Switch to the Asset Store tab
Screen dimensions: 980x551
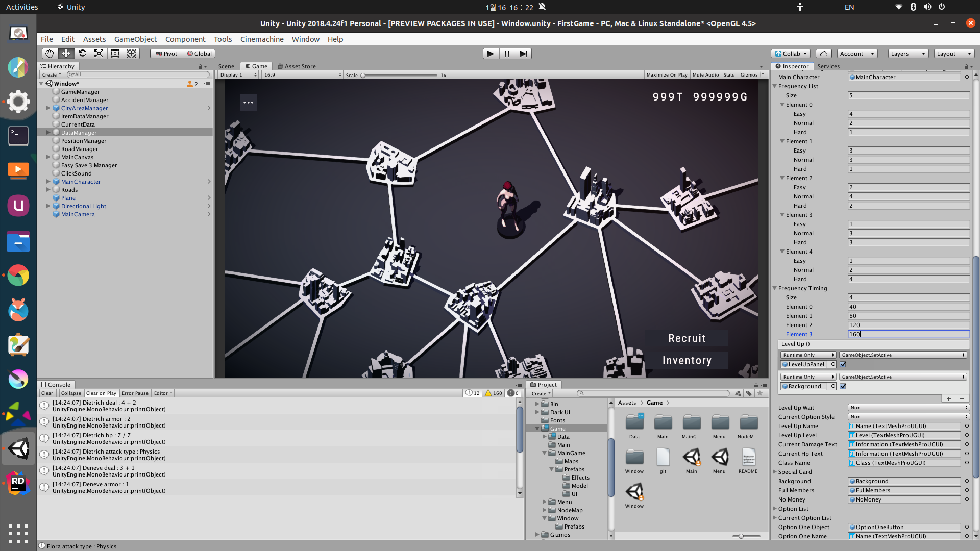[x=297, y=66]
